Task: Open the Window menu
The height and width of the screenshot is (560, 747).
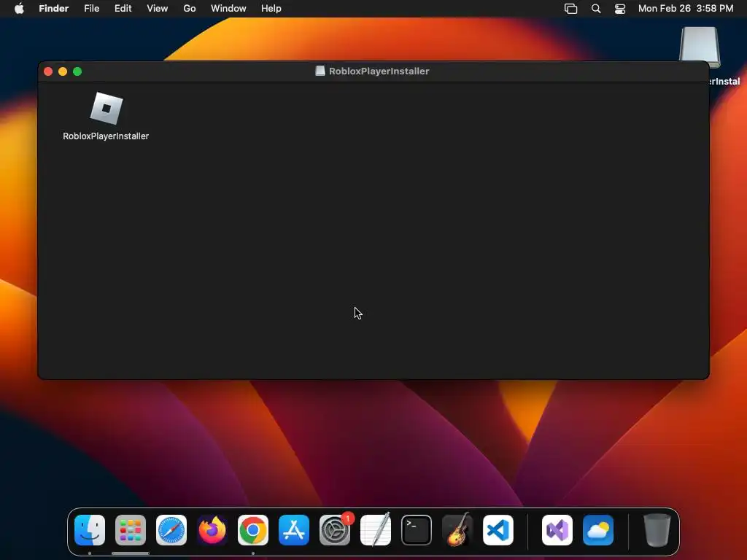Action: (x=228, y=9)
